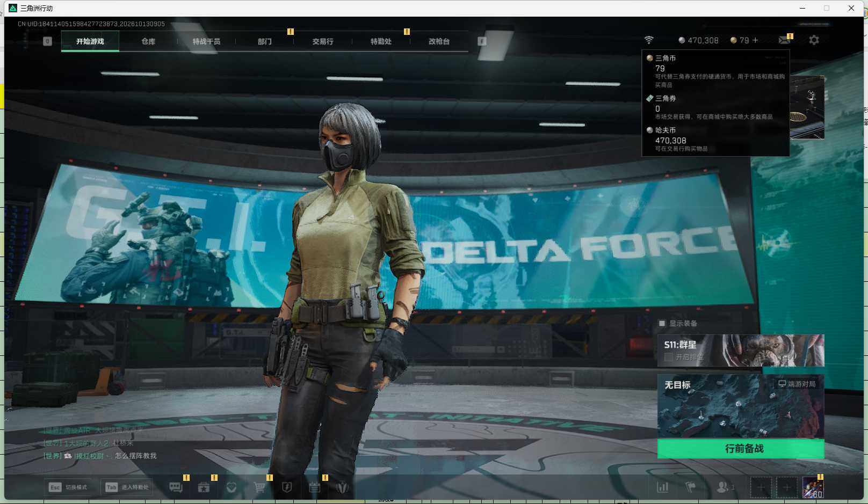Click the Tab 进入特勤处 button
The height and width of the screenshot is (504, 868).
(x=127, y=487)
